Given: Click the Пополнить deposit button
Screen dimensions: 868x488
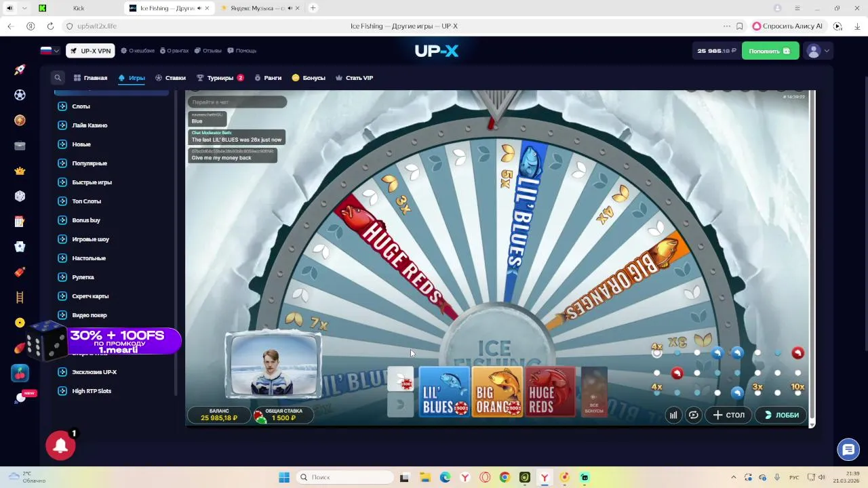Looking at the screenshot, I should pyautogui.click(x=770, y=51).
